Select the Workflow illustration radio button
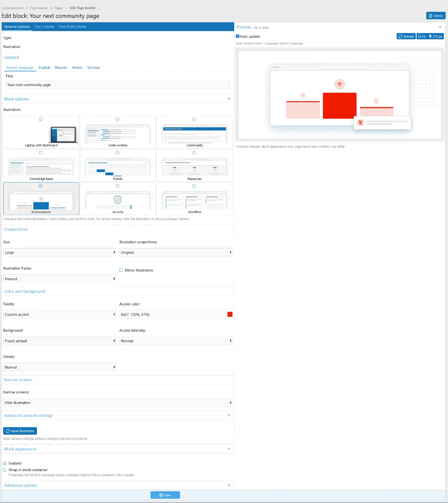Viewport: 448px width, 503px height. (194, 186)
